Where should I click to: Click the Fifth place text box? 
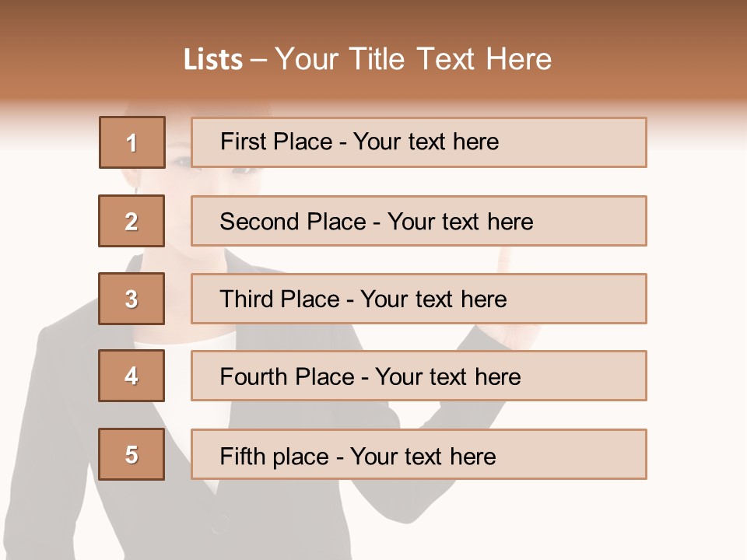click(419, 454)
